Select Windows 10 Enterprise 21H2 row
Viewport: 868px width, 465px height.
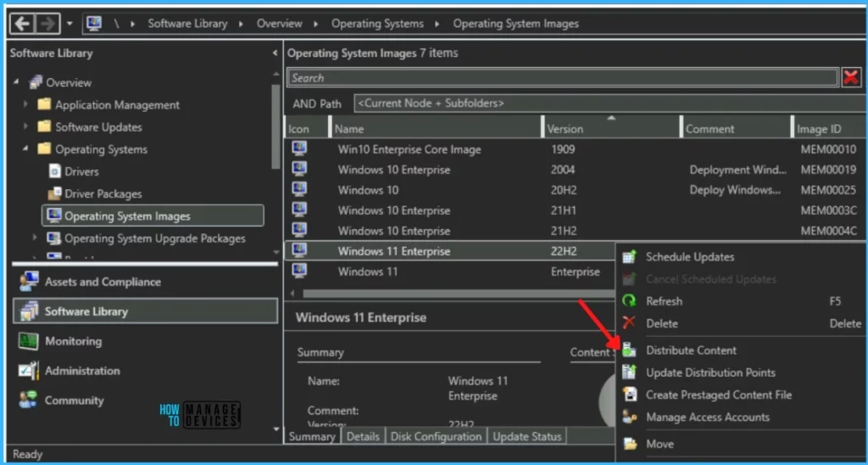point(575,231)
